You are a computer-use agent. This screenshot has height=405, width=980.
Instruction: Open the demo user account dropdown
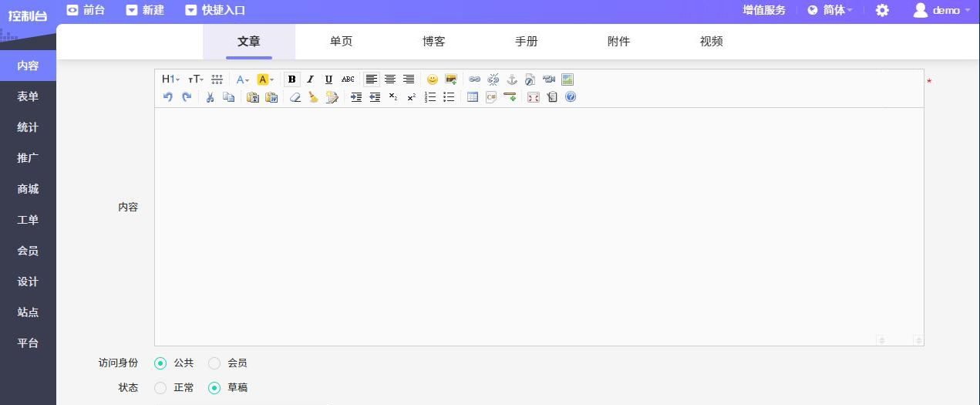[x=941, y=11]
